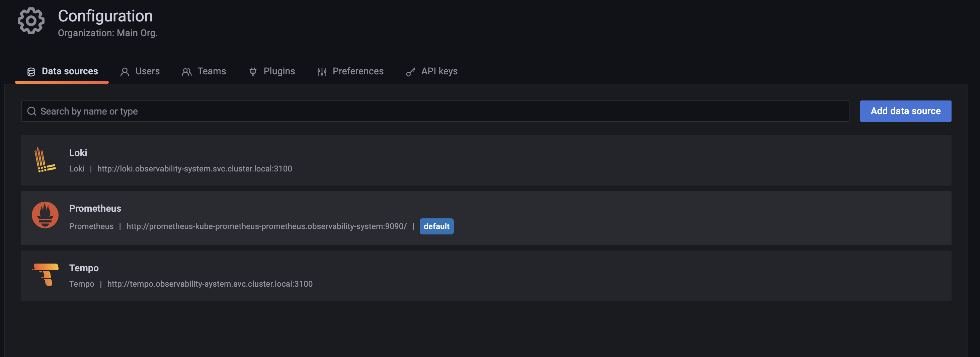Image resolution: width=980 pixels, height=357 pixels.
Task: Click the Prometheus flame logo
Action: pyautogui.click(x=45, y=215)
